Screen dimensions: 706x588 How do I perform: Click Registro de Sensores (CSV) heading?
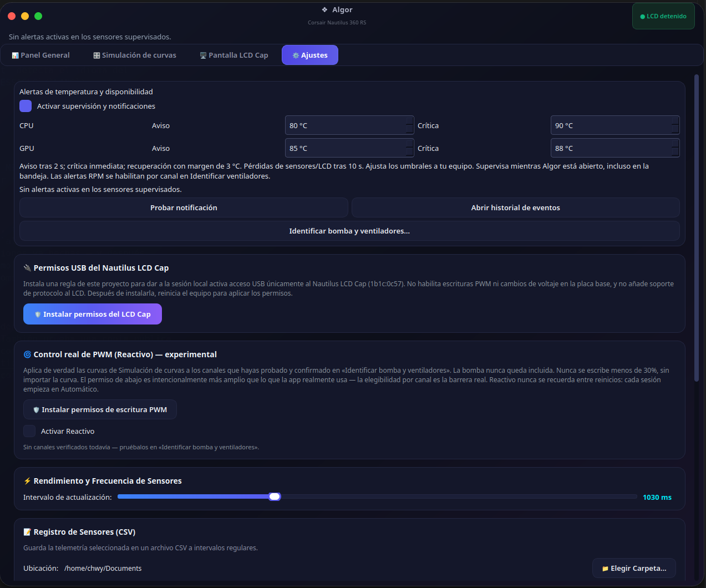click(79, 532)
